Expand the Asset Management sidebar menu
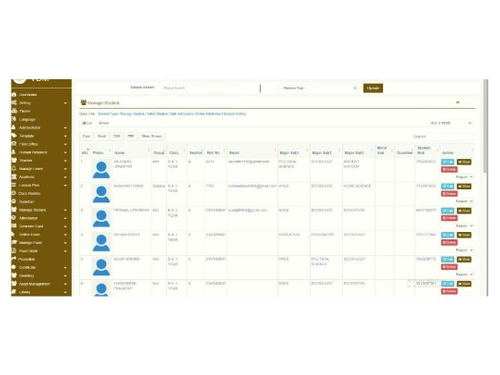The image size is (500, 375). 65,284
